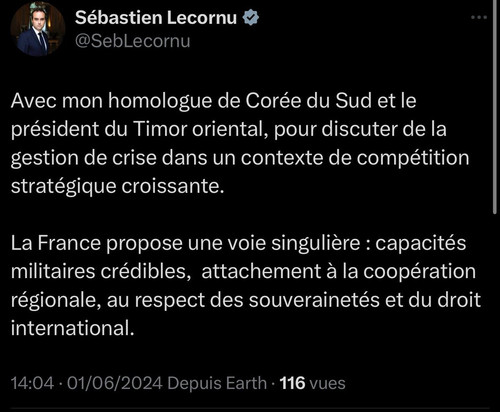Click the phrase stratégique croissante
Screen dimensions: 500x412
(x=117, y=186)
